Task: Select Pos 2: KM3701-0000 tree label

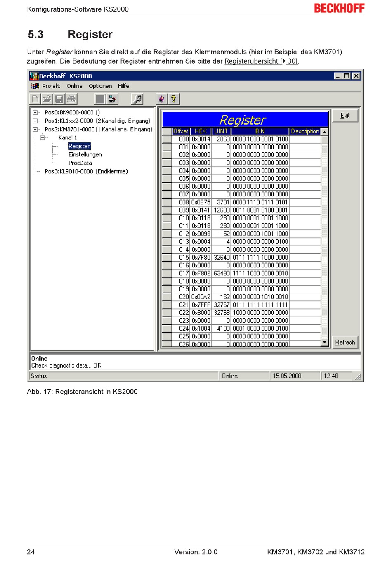Action: tap(99, 129)
